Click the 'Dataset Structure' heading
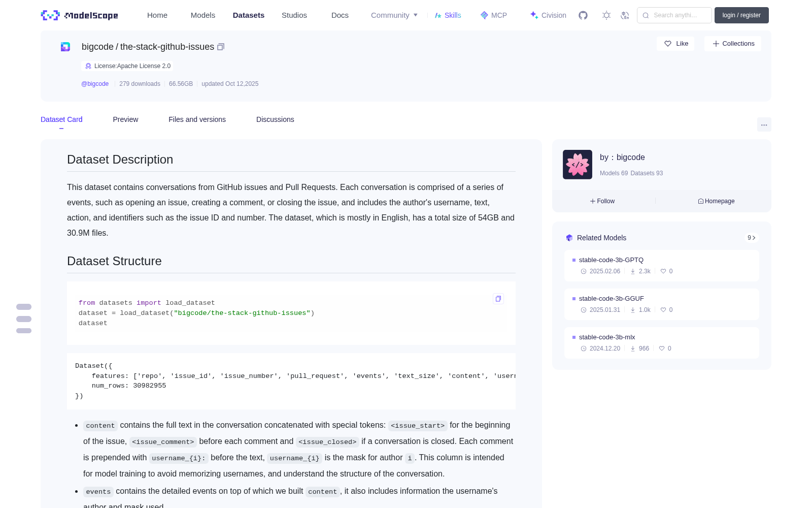 (x=114, y=261)
